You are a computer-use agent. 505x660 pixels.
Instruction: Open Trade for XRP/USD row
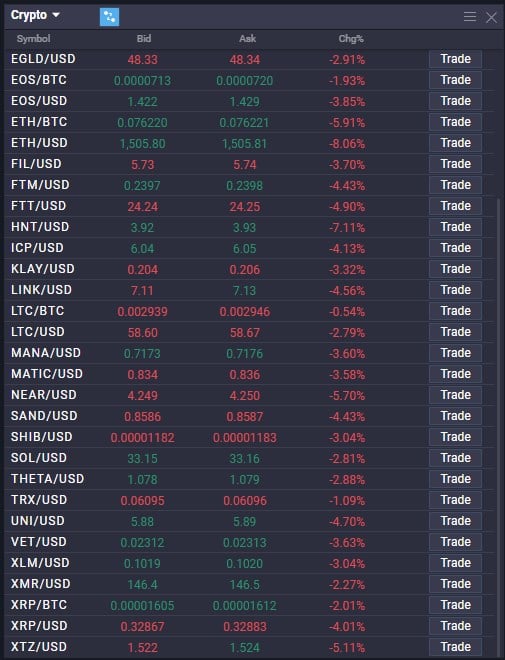[x=455, y=626]
